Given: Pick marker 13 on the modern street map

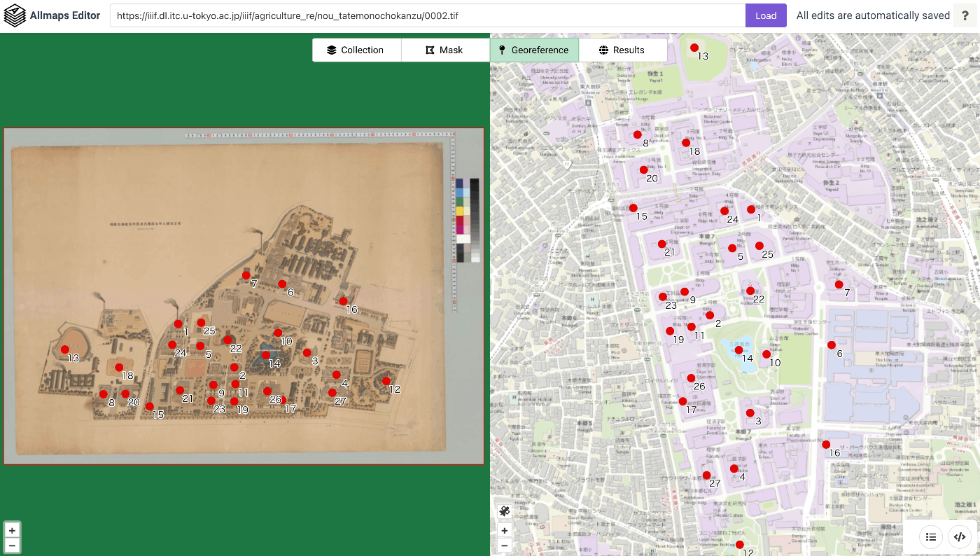Looking at the screenshot, I should 694,48.
